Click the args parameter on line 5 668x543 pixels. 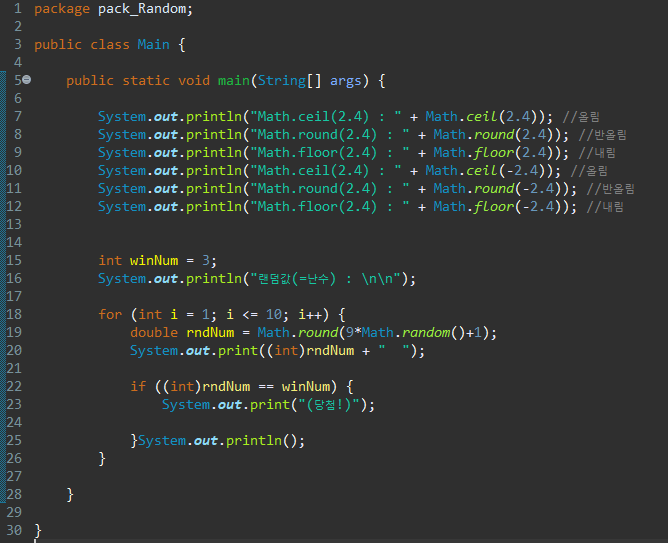346,81
